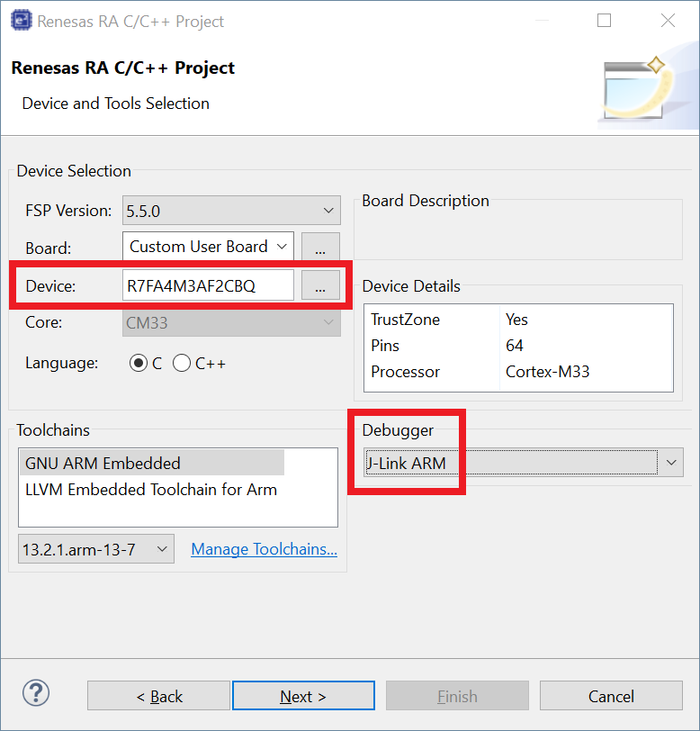Close the Renesas RA project dialog

(x=668, y=21)
